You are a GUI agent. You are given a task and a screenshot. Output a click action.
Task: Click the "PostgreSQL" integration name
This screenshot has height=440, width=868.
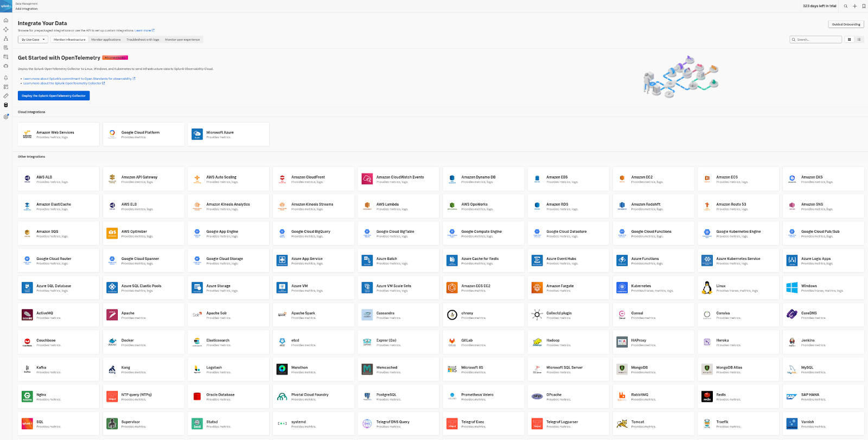click(x=386, y=395)
